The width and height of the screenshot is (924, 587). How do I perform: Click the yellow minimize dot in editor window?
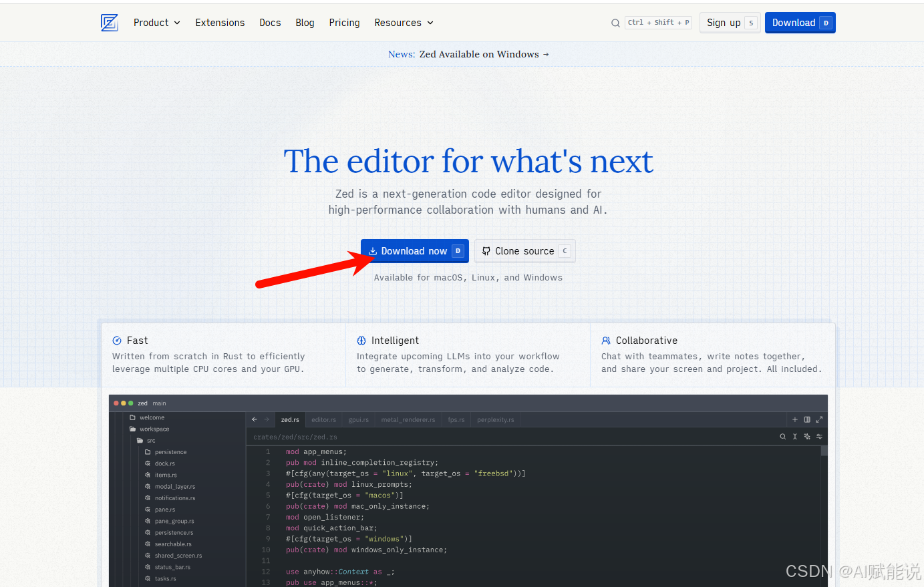click(123, 403)
